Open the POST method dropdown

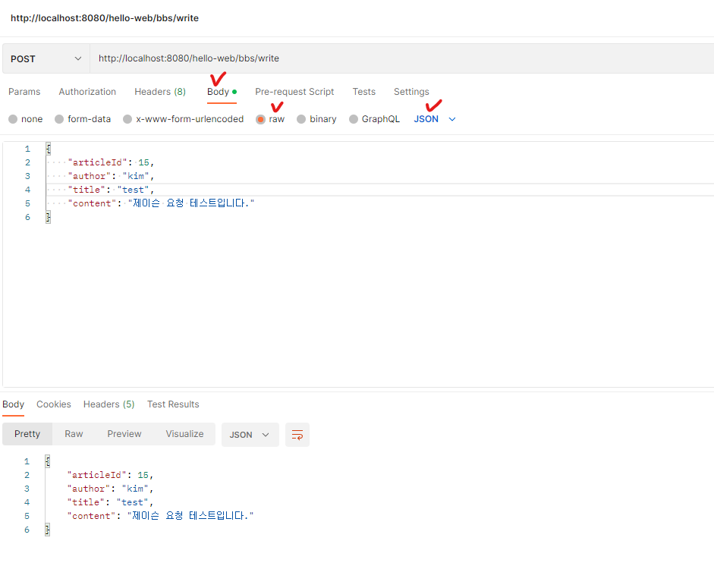click(46, 58)
